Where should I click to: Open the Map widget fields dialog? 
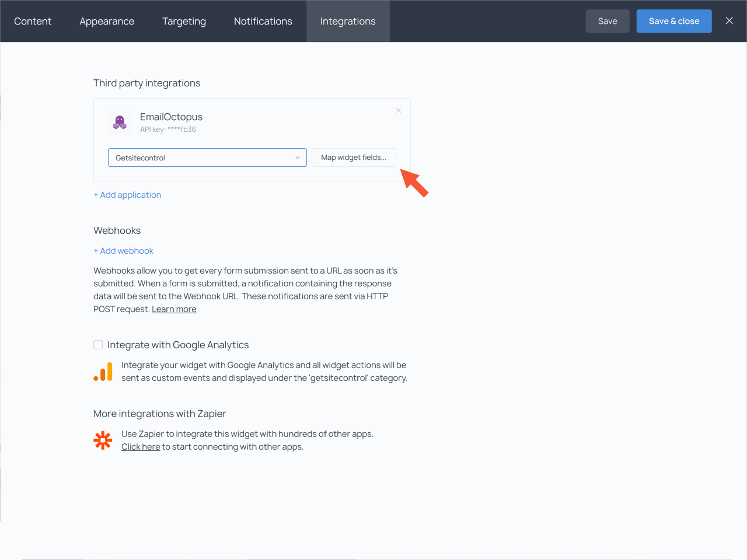354,157
